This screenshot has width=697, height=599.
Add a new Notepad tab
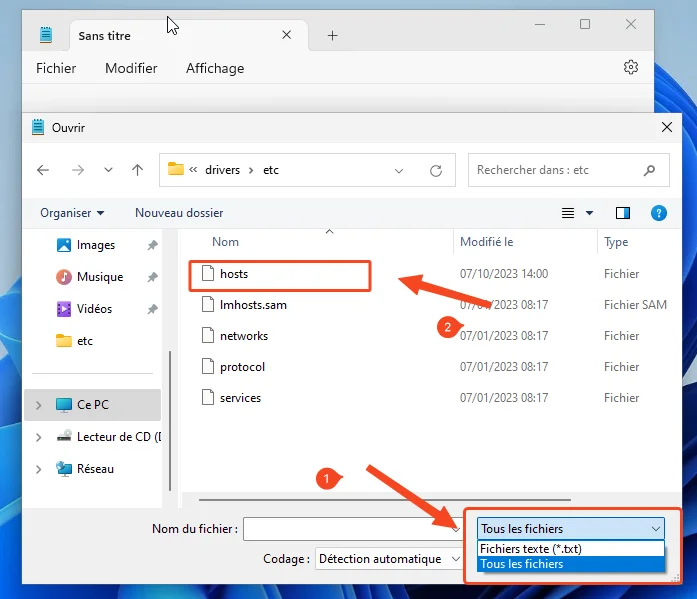click(333, 36)
